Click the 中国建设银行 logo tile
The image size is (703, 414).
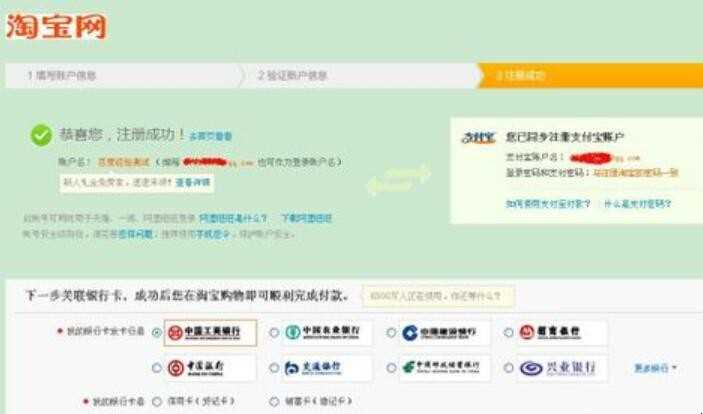click(x=444, y=332)
